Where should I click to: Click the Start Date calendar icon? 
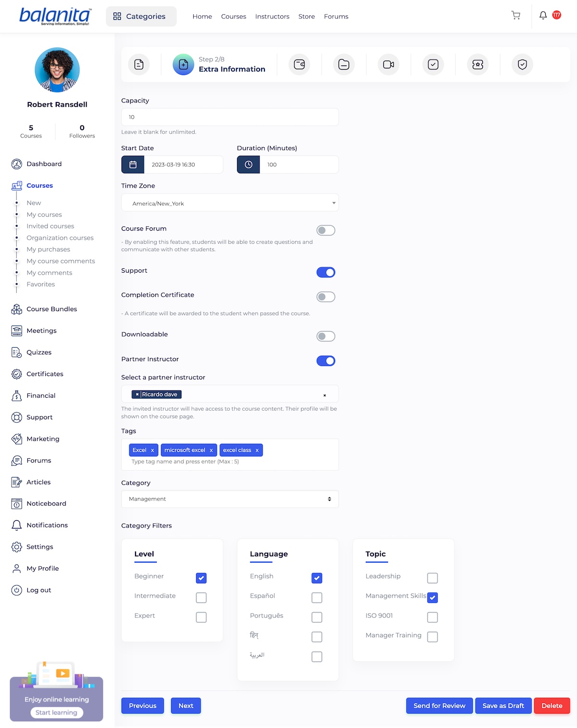click(x=133, y=164)
